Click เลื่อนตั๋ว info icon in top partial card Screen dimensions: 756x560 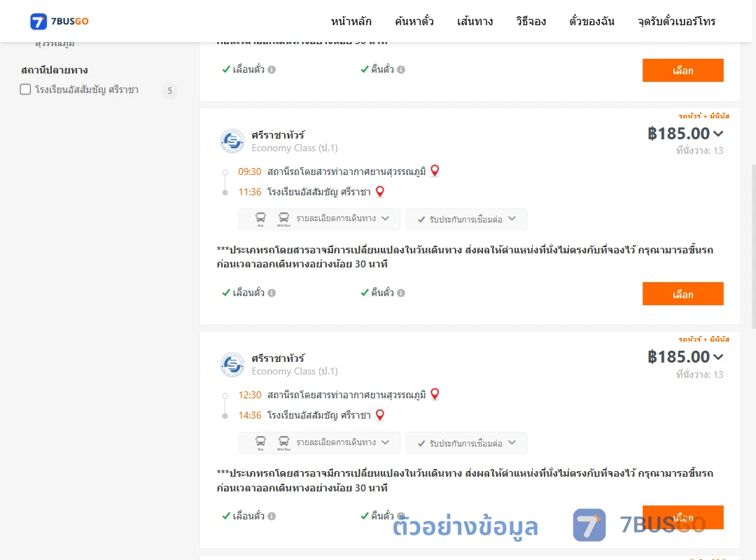coord(272,69)
